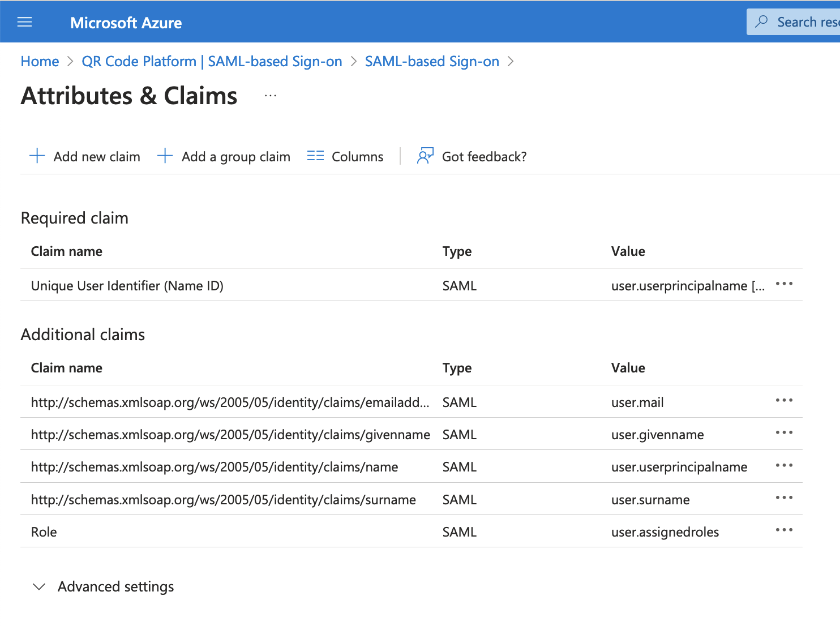Open the Azure hamburger portal menu
Image resolution: width=840 pixels, height=626 pixels.
point(25,22)
